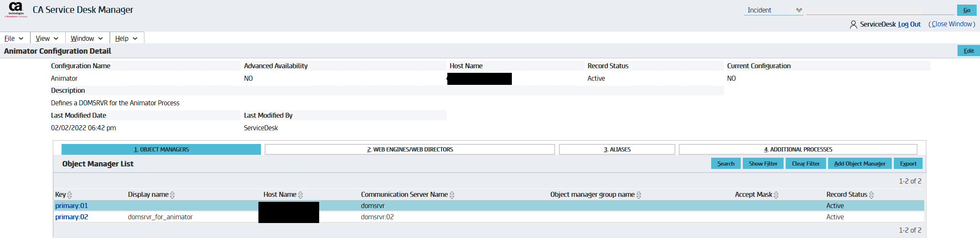The image size is (980, 238).
Task: Sort table by Host Name arrows
Action: 300,195
